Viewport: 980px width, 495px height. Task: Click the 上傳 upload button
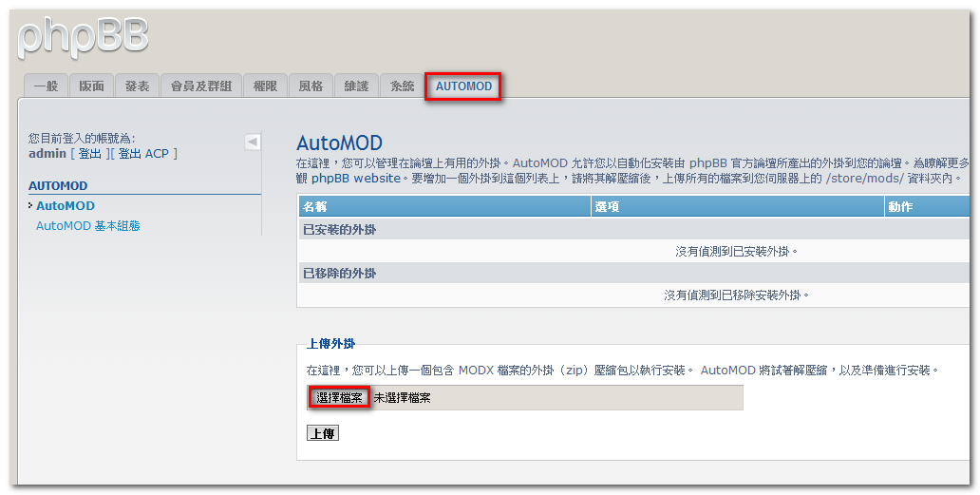point(323,433)
